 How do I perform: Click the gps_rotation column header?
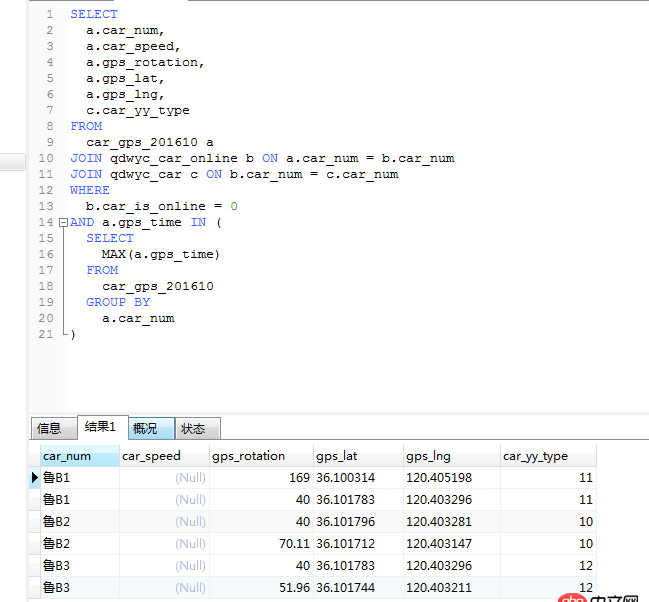(x=261, y=456)
